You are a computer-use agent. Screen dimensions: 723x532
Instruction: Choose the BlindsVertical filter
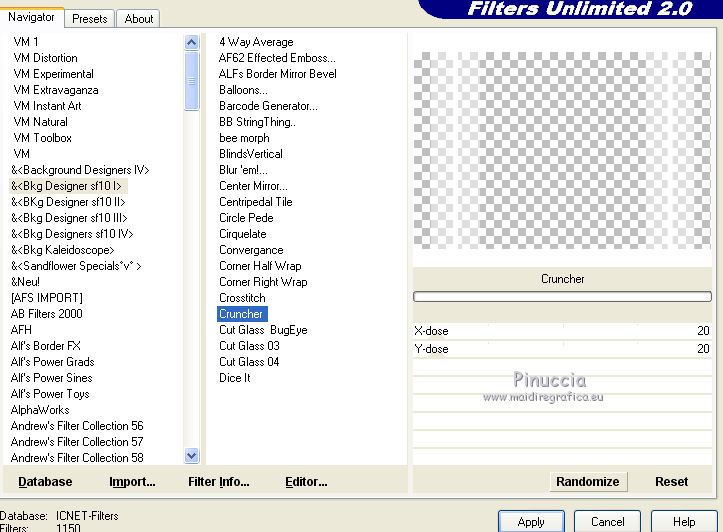[x=251, y=154]
